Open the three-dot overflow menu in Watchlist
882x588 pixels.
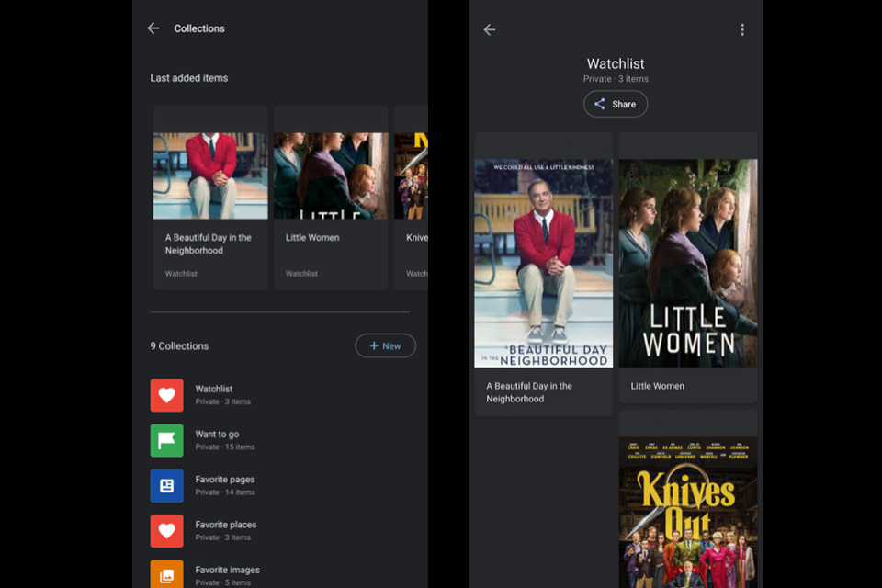(x=742, y=29)
